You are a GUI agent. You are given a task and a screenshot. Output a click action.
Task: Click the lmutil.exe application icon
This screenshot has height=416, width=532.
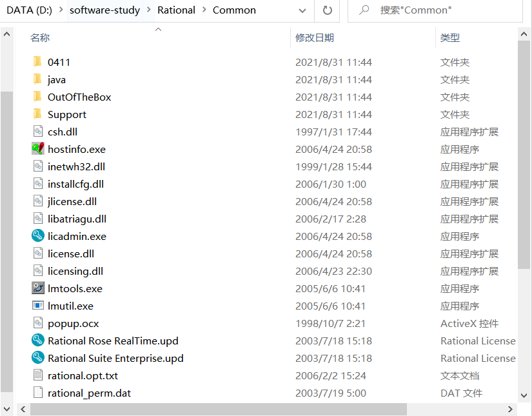[x=38, y=305]
